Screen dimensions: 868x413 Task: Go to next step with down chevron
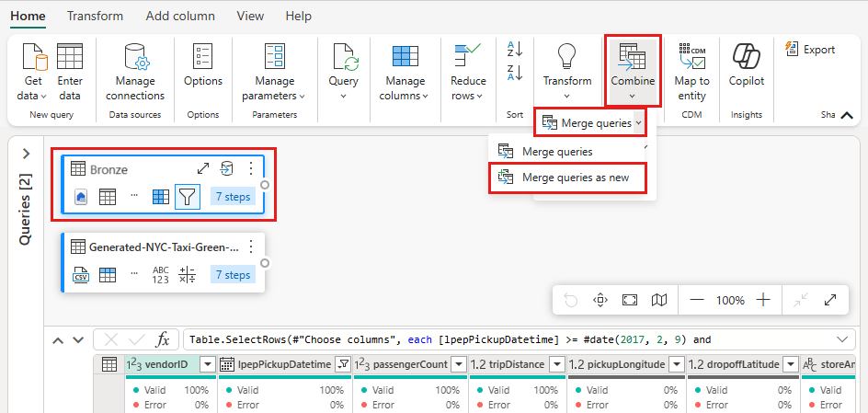point(78,340)
